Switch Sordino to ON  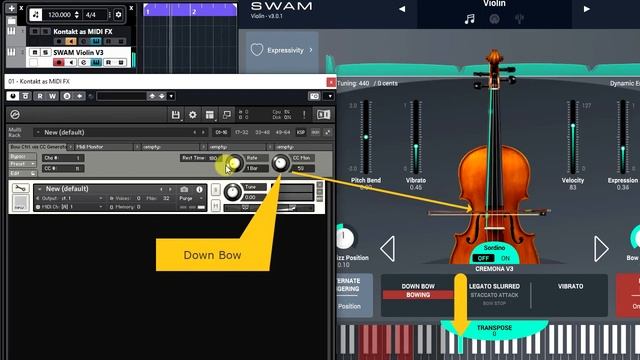tap(505, 258)
